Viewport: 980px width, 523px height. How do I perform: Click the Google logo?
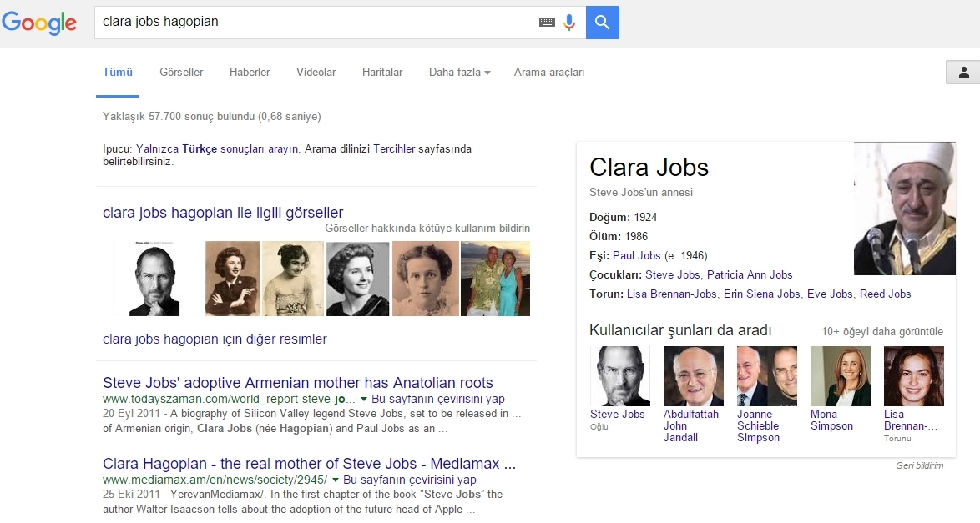[38, 23]
